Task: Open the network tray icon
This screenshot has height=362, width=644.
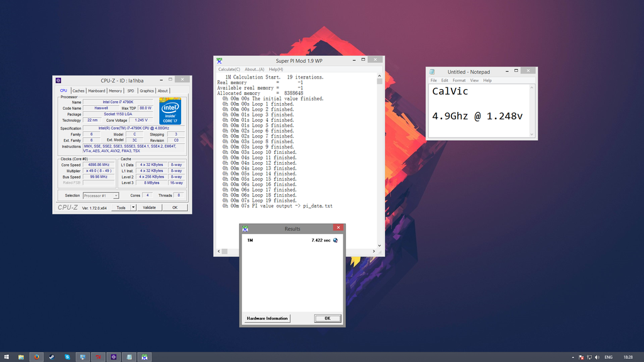Action: click(x=589, y=358)
